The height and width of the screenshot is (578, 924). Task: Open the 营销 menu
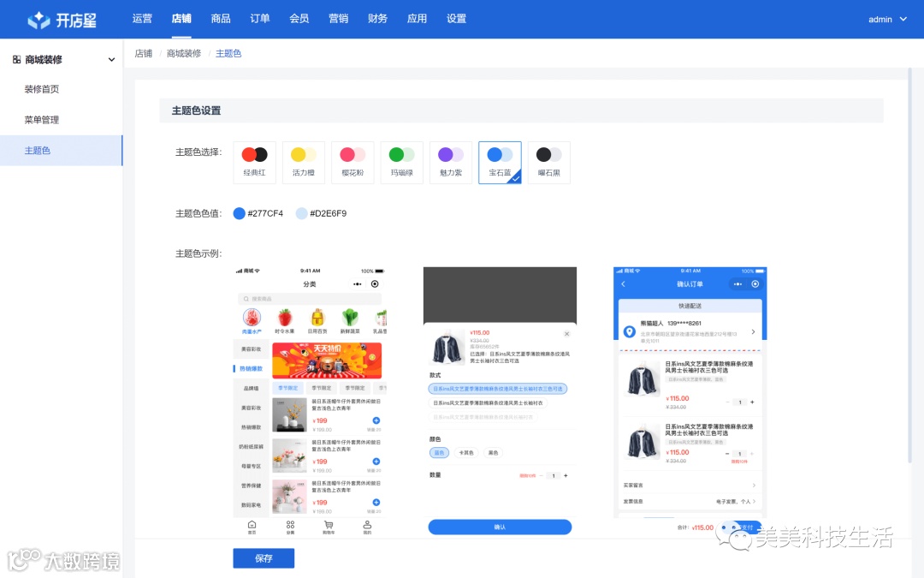[x=338, y=18]
